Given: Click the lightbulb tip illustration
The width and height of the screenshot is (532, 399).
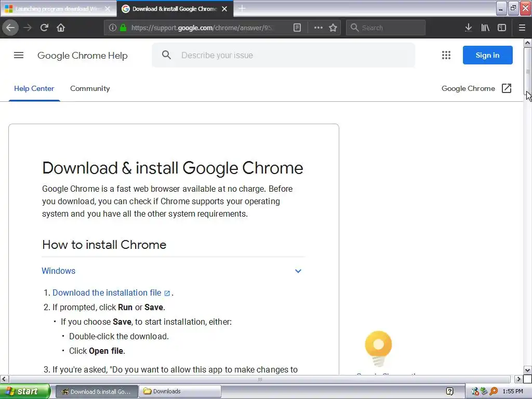Looking at the screenshot, I should [378, 349].
